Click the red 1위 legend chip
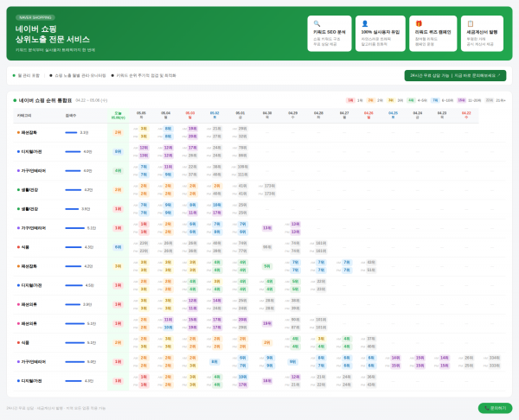This screenshot has height=420, width=519. tap(350, 100)
